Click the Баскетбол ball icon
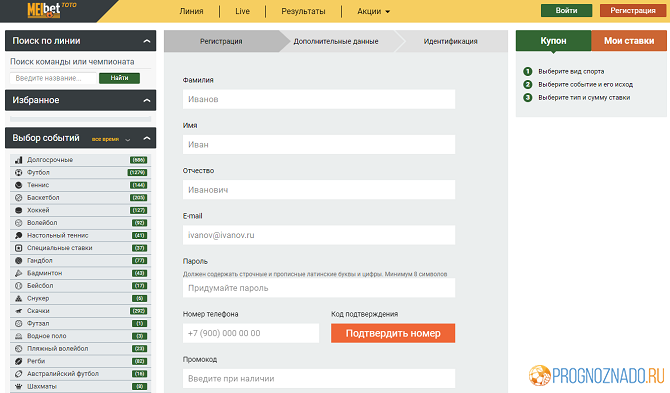Viewport: 670px width, 393px height. (x=18, y=198)
